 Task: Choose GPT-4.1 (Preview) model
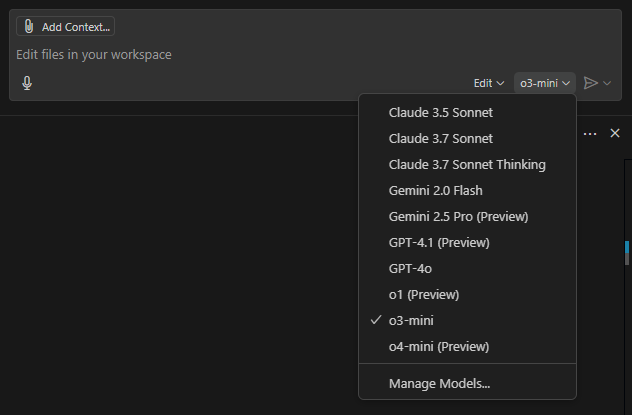click(x=438, y=242)
